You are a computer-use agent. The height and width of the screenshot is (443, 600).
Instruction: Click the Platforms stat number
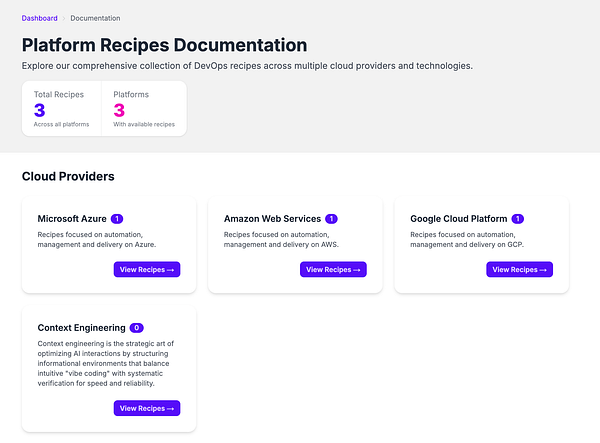pos(119,110)
